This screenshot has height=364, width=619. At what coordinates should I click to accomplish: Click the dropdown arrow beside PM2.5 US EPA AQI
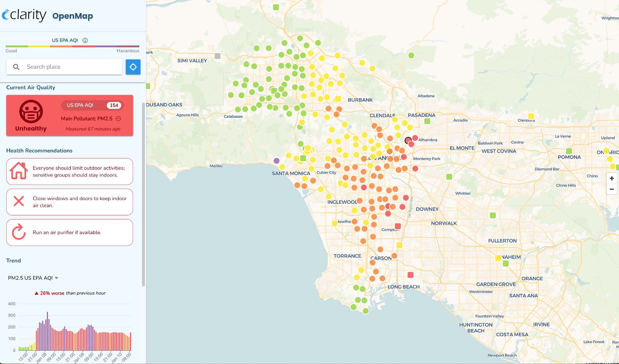pos(57,278)
